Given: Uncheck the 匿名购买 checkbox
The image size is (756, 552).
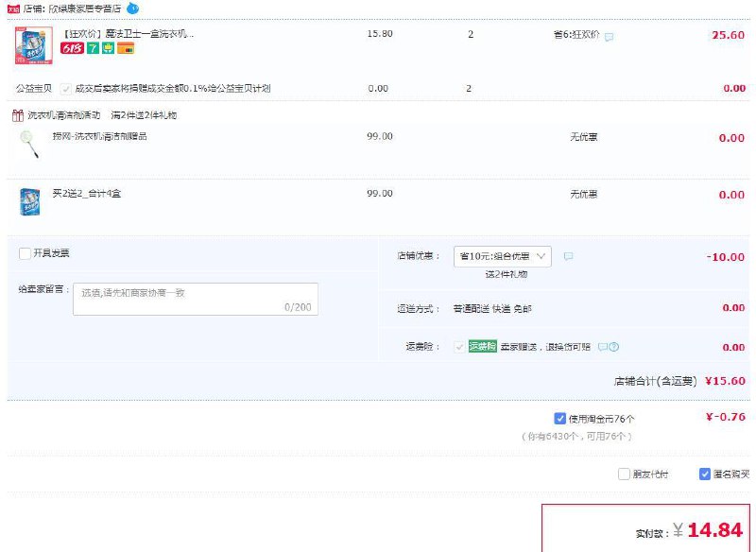Looking at the screenshot, I should (705, 474).
